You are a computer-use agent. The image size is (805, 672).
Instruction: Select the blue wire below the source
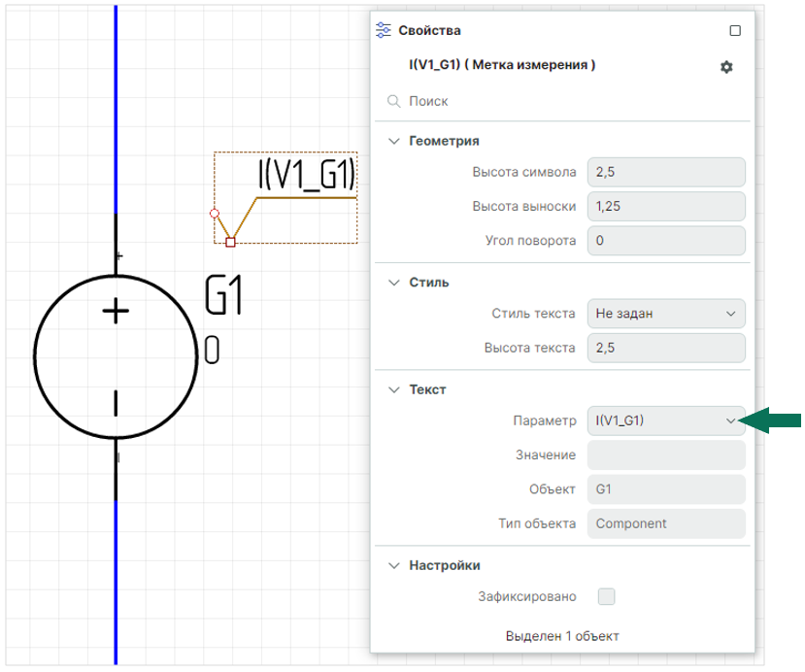[116, 583]
